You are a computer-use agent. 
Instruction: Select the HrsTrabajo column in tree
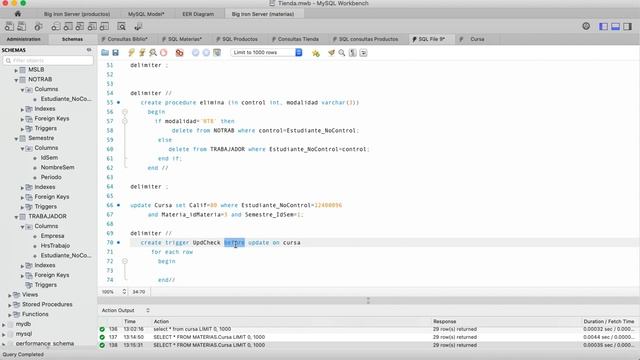click(55, 246)
